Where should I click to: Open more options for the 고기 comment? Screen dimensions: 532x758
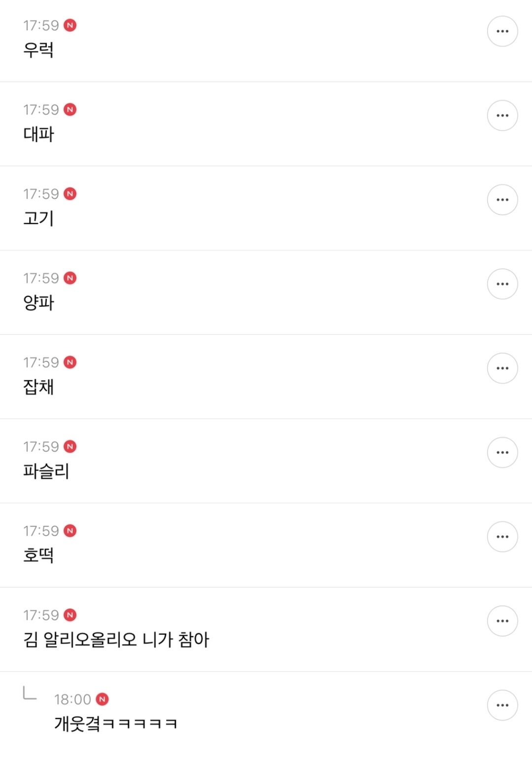tap(502, 200)
